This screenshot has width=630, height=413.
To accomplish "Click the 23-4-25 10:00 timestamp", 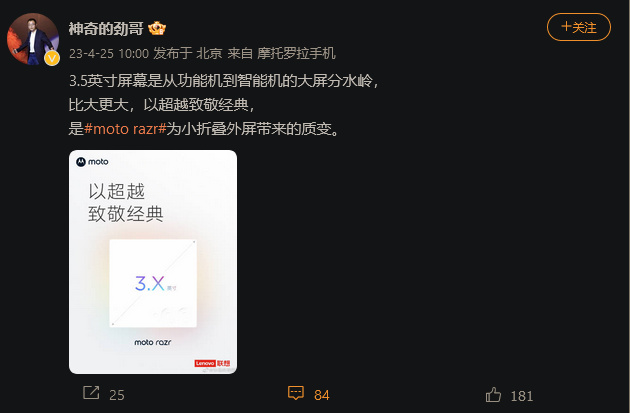I will pyautogui.click(x=108, y=53).
